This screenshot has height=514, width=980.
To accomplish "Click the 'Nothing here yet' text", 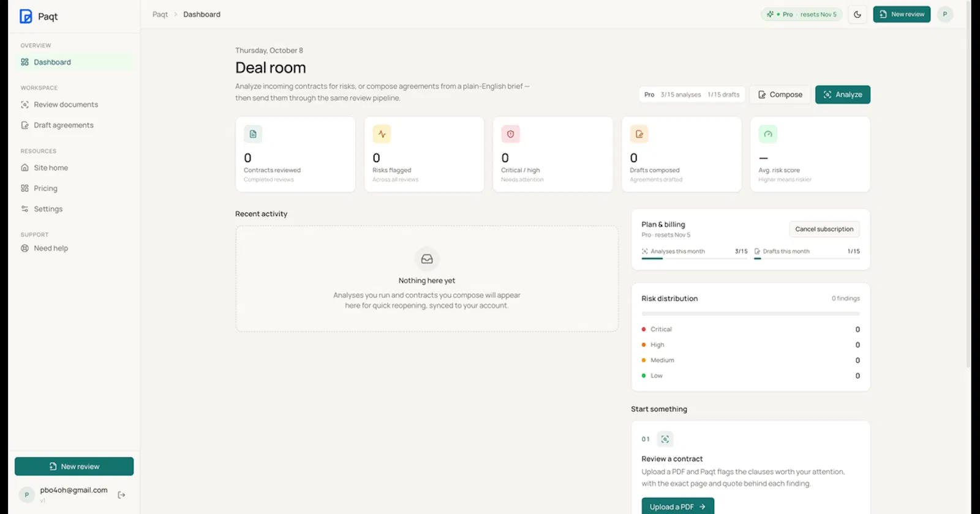I will click(x=427, y=280).
